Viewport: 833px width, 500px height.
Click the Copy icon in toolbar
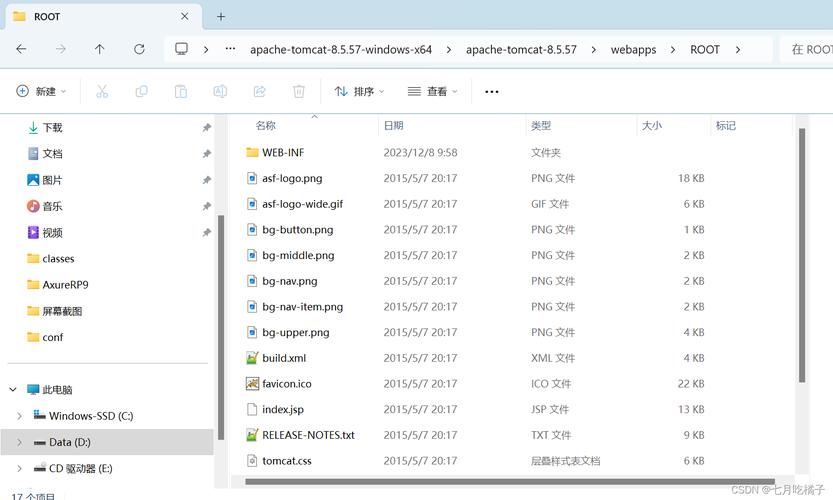141,91
